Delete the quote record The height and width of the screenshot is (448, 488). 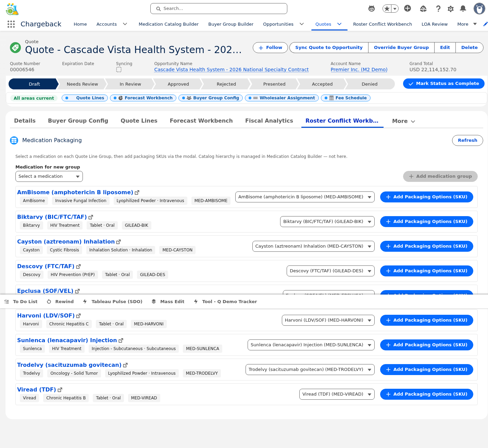[x=469, y=48]
